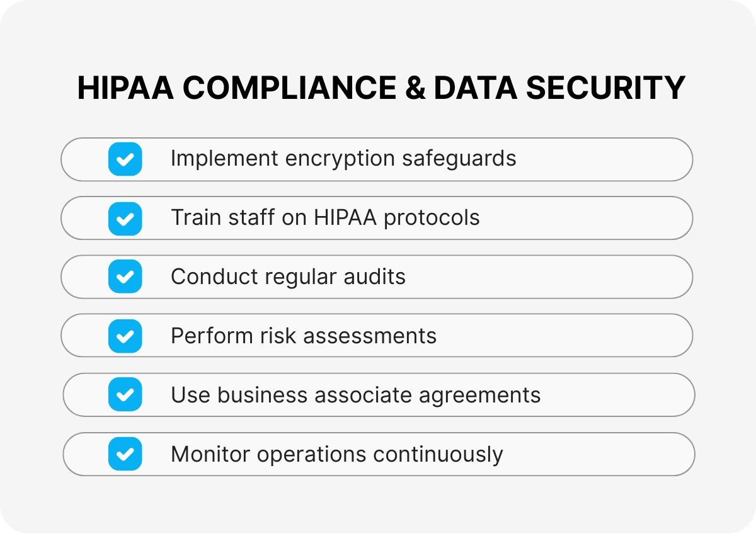Select the 'Train staff on HIPAA protocols' label
756x536 pixels.
coord(325,217)
